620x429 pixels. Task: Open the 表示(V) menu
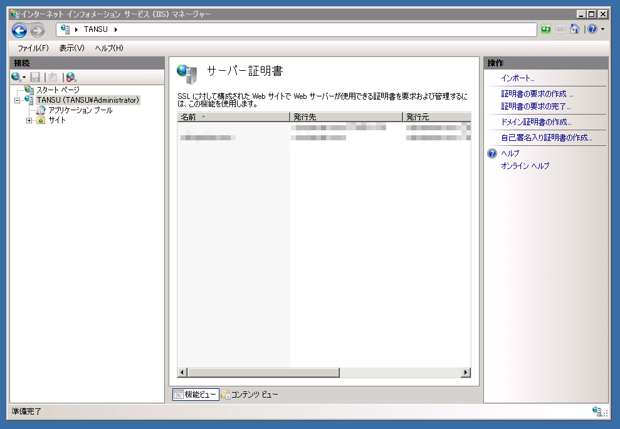(x=72, y=48)
